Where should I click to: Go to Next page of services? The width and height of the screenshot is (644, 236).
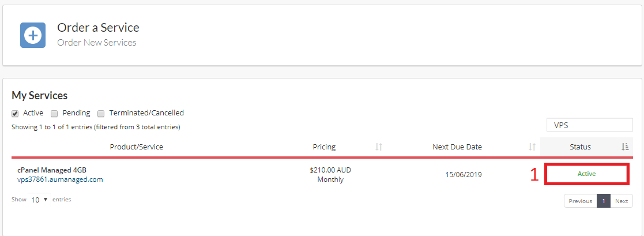[622, 201]
